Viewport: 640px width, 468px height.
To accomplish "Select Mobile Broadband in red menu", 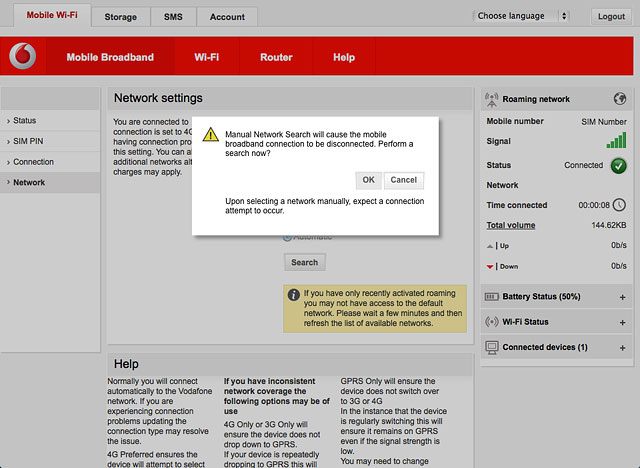I will (110, 57).
